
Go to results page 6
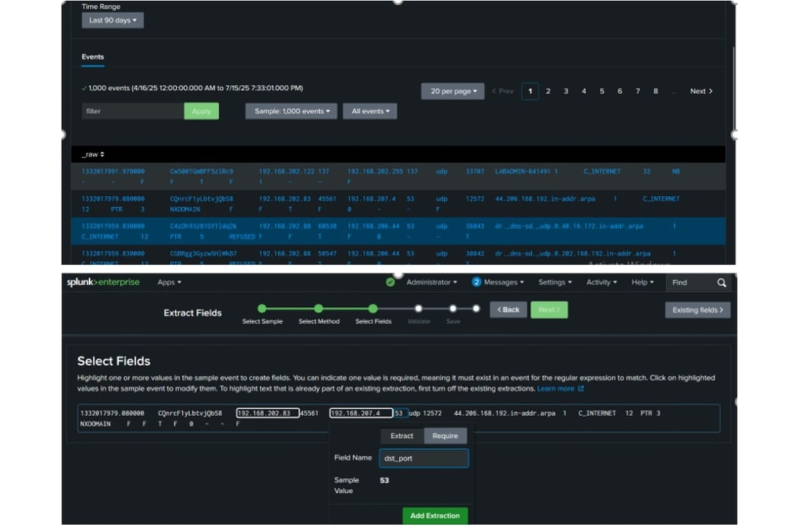pos(620,91)
